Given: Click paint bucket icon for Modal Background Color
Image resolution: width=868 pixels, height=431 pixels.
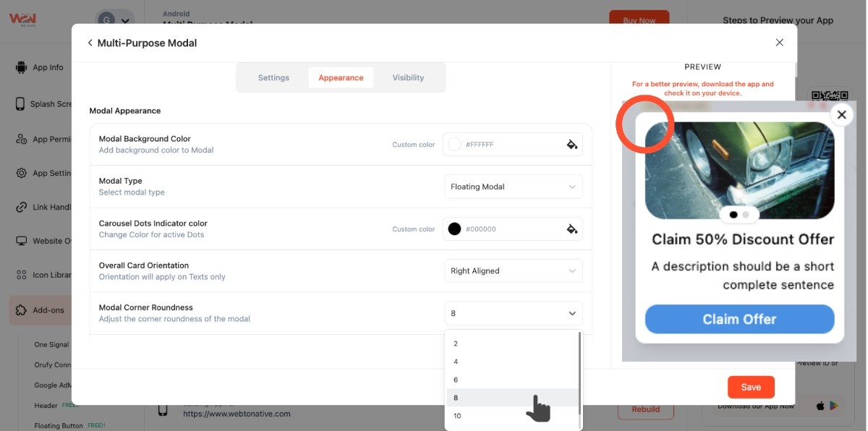Looking at the screenshot, I should coord(571,145).
